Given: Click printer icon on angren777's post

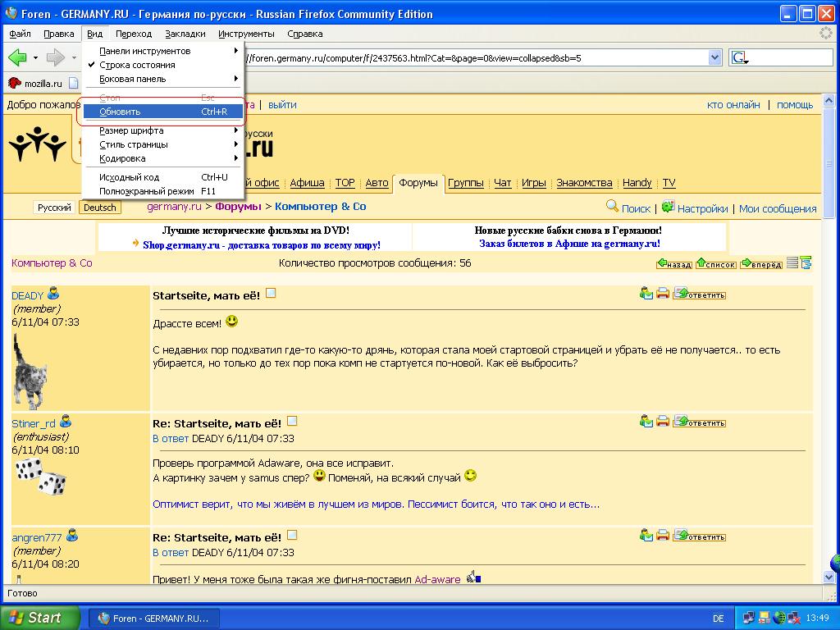Looking at the screenshot, I should point(663,535).
